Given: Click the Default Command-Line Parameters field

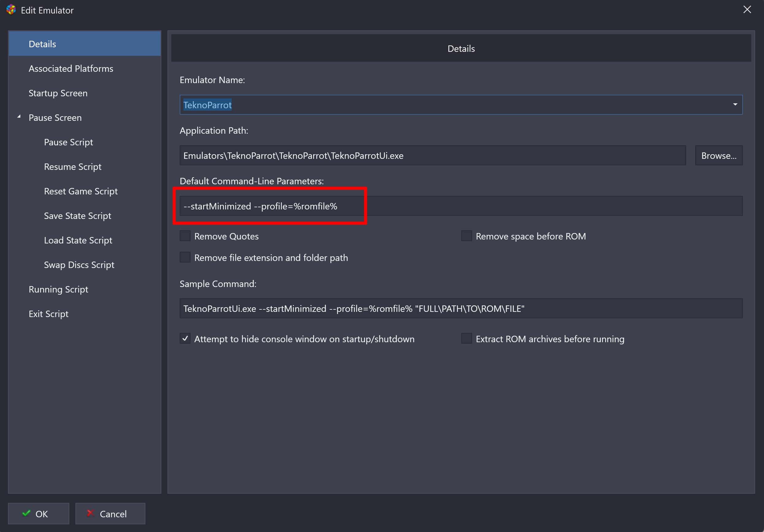Looking at the screenshot, I should click(461, 206).
